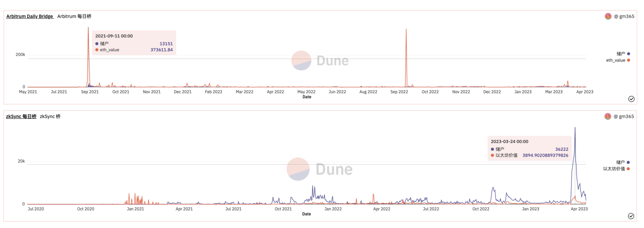Click orange eth_value legend dot in Arbitrum chart

click(629, 60)
